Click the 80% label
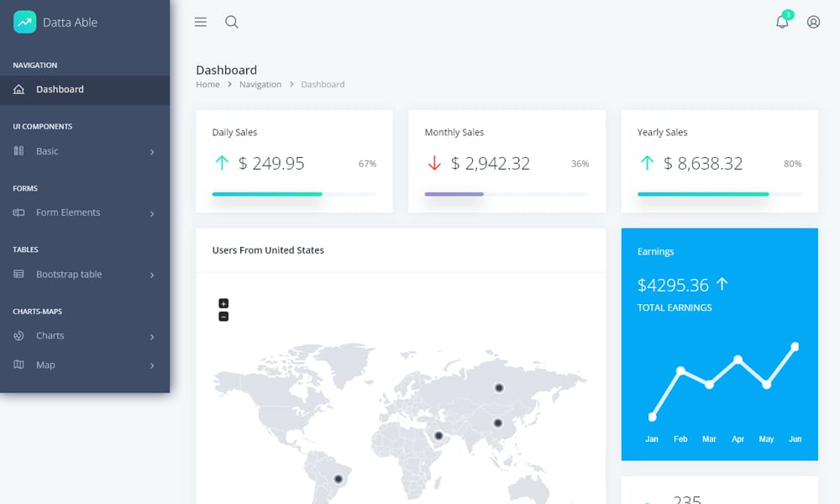The image size is (840, 504). (x=793, y=164)
